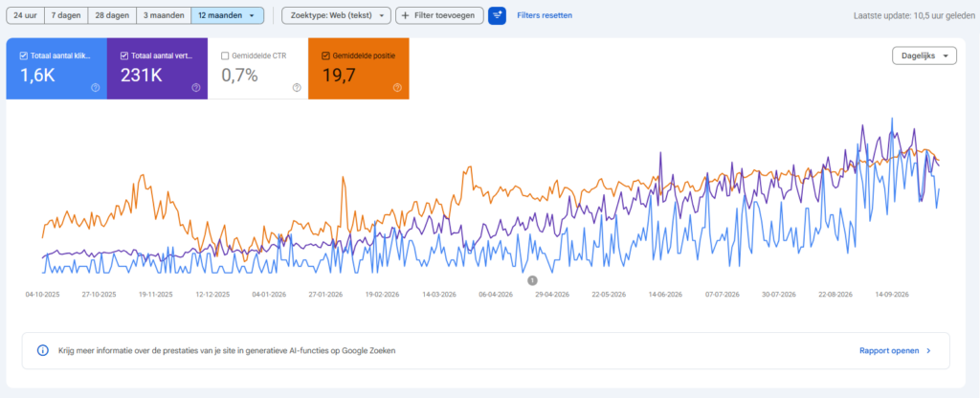Select the 7 dagen date range
The height and width of the screenshot is (398, 980).
(x=66, y=15)
